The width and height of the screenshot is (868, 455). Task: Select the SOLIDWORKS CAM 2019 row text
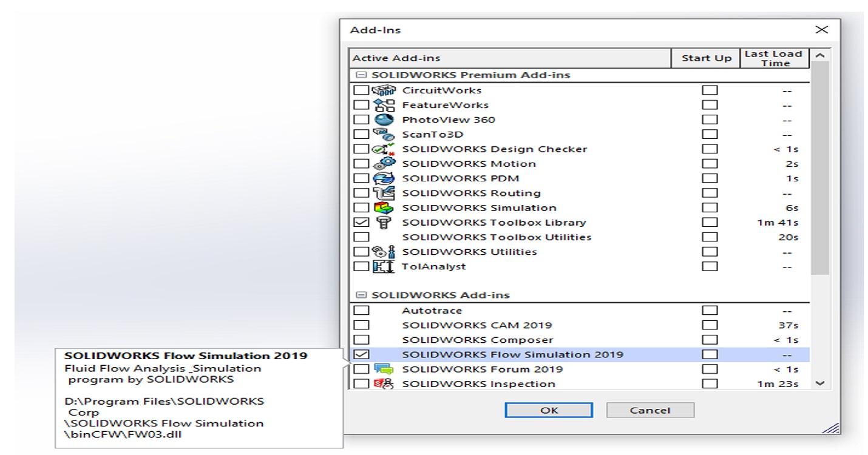pyautogui.click(x=477, y=325)
